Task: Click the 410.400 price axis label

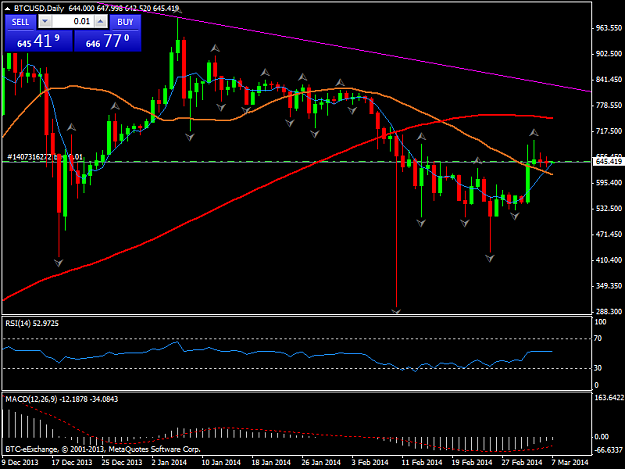Action: [609, 260]
